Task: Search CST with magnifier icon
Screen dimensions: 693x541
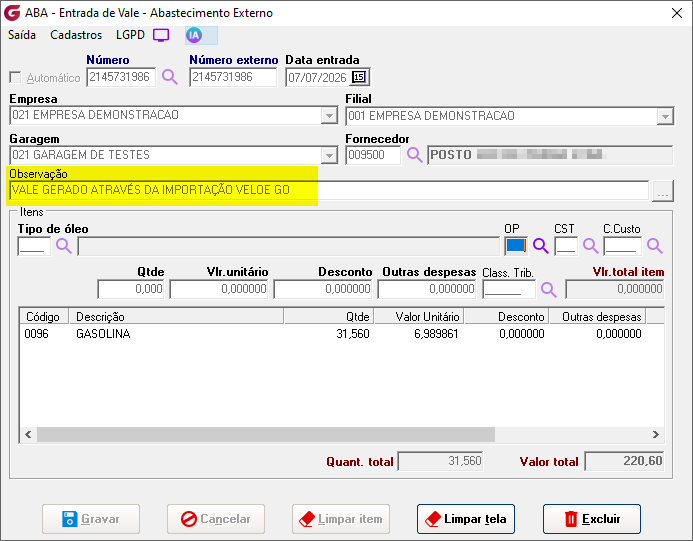Action: click(590, 246)
